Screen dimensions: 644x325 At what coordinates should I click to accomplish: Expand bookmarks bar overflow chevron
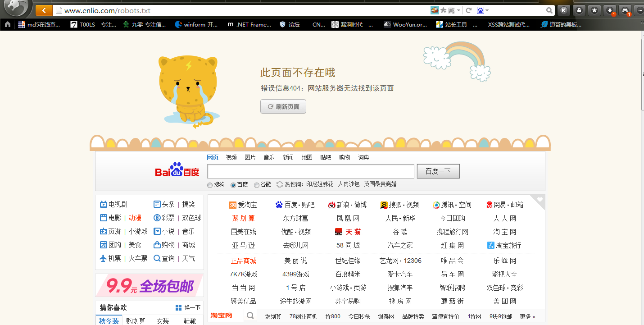pos(641,23)
